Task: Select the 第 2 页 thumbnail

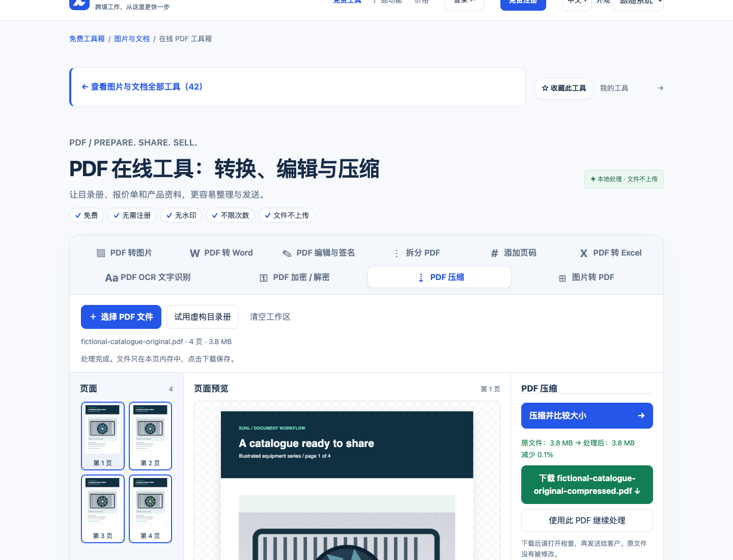Action: (x=150, y=436)
